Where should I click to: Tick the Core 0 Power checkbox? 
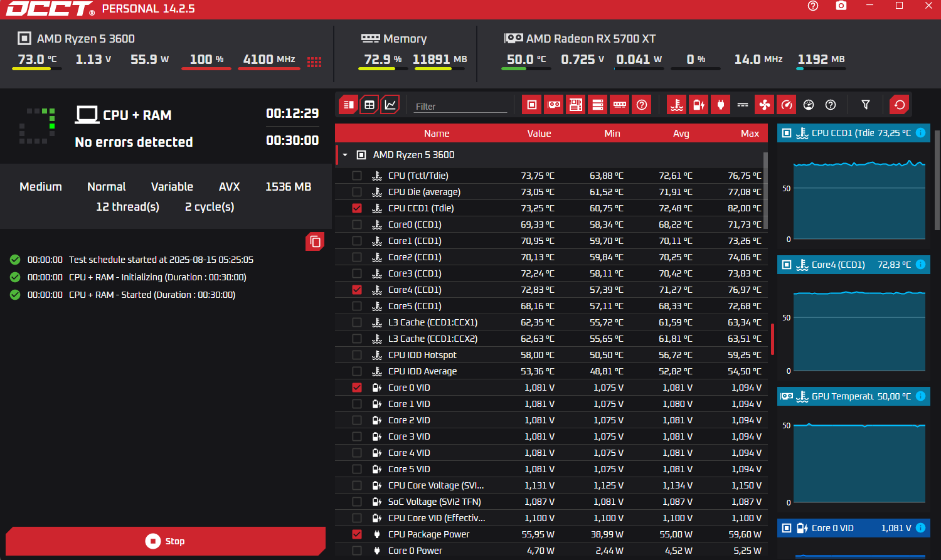click(x=357, y=551)
